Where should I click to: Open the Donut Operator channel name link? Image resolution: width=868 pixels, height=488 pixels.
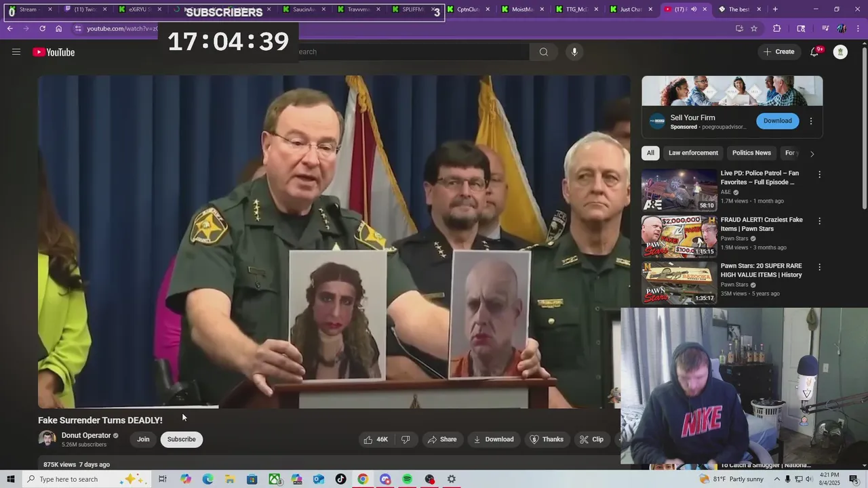click(86, 435)
